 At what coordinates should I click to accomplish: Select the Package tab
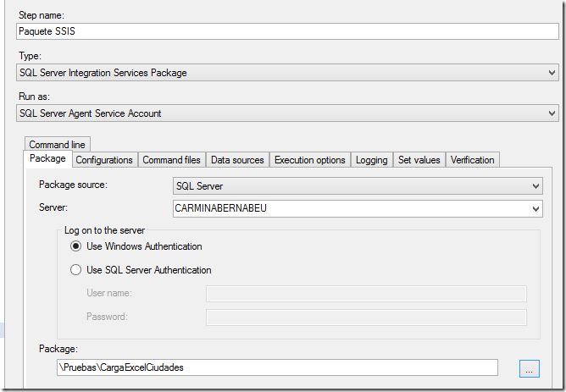tap(47, 159)
